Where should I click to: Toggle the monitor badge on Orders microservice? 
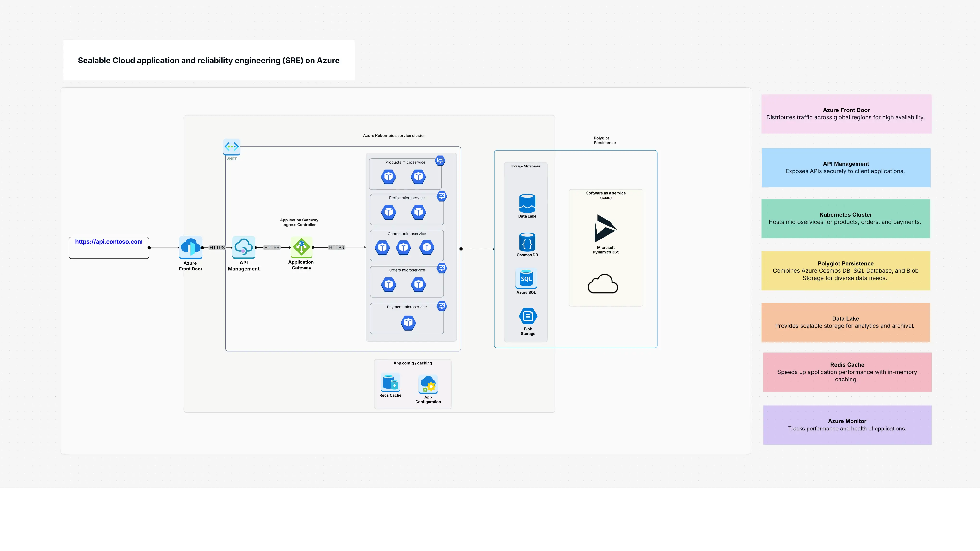(x=442, y=269)
